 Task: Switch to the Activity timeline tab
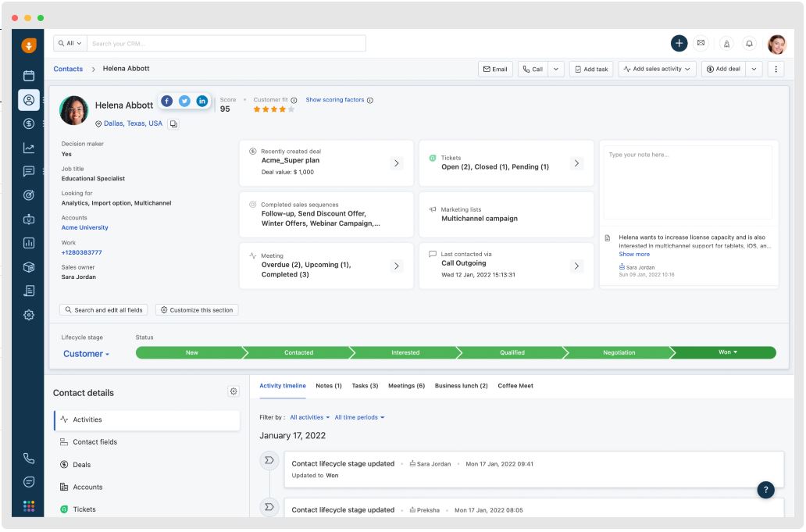[x=282, y=385]
